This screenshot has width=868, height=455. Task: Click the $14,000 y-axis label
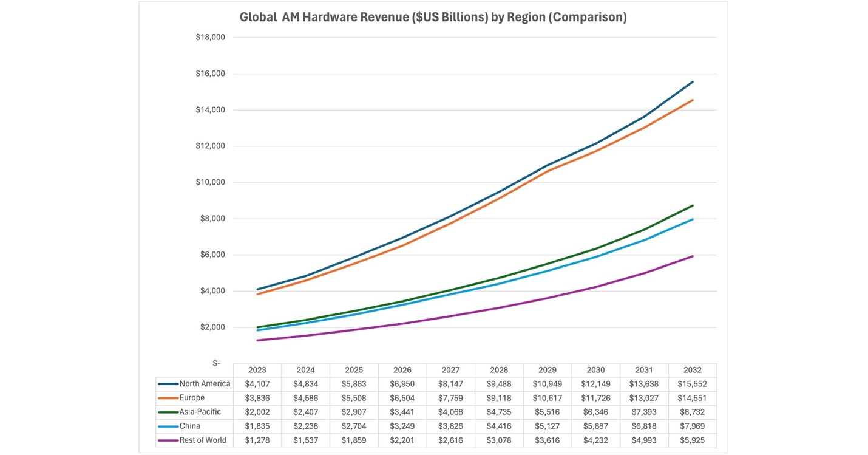tap(210, 110)
